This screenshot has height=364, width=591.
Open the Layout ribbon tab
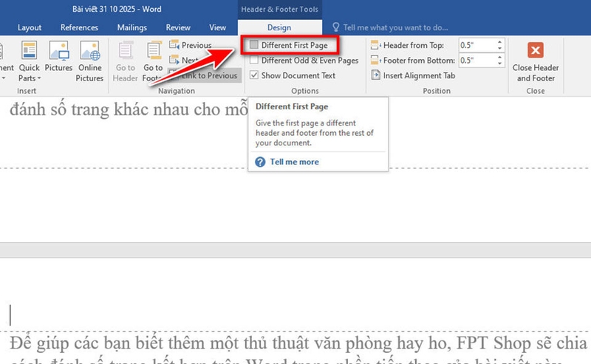pyautogui.click(x=30, y=27)
